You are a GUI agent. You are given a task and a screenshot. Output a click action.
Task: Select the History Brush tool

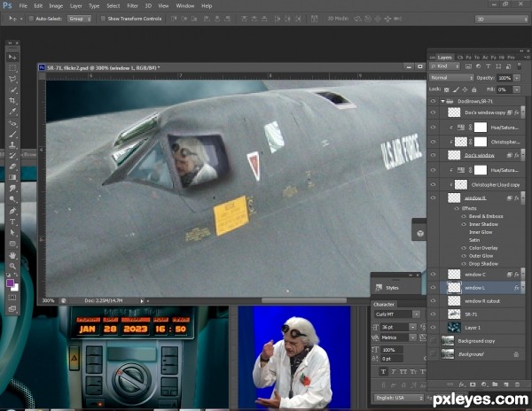(x=12, y=156)
